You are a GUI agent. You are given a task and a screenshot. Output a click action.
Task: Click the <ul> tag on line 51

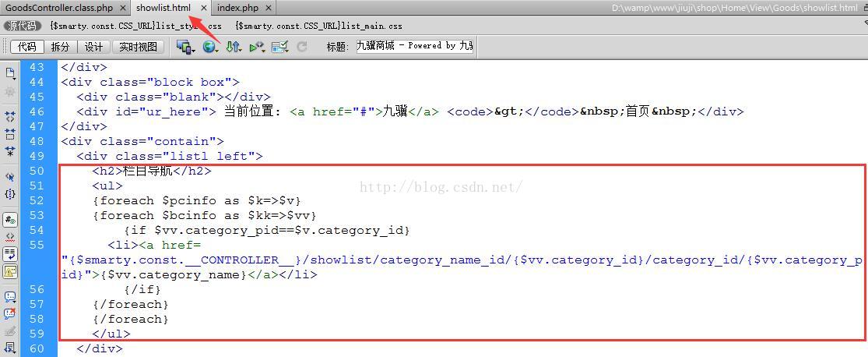coord(107,186)
